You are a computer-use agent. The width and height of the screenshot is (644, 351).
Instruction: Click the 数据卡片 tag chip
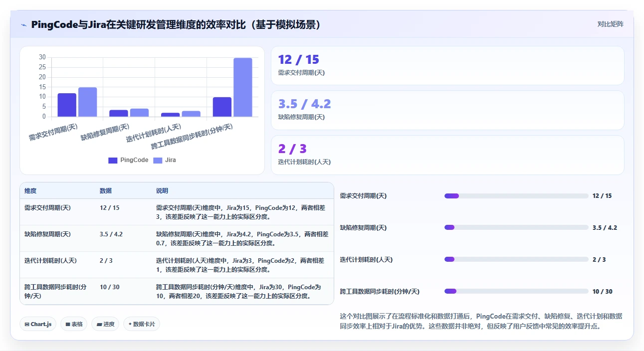[142, 324]
